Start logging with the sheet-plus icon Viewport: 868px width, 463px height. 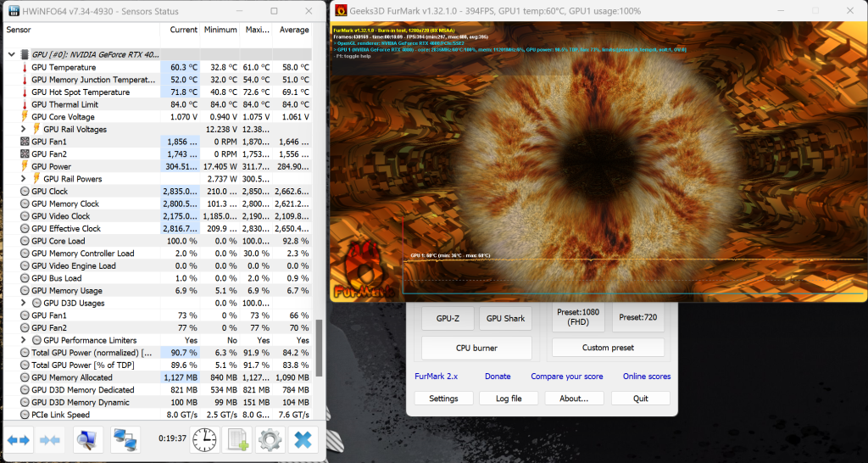(x=237, y=439)
